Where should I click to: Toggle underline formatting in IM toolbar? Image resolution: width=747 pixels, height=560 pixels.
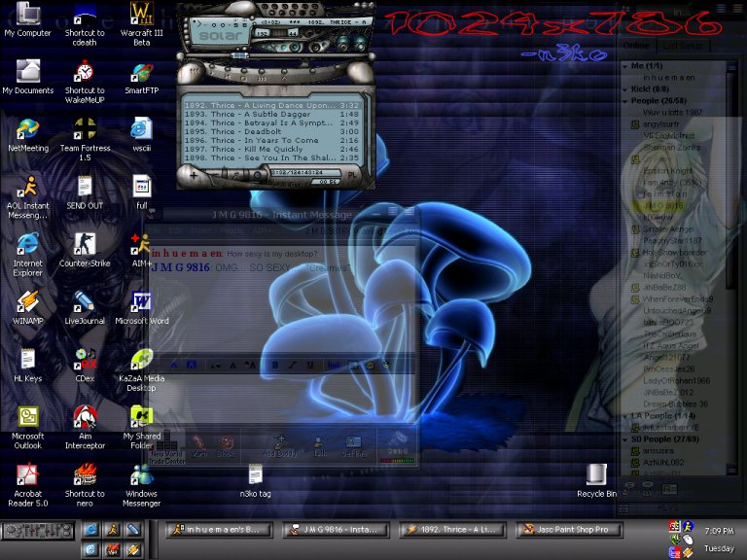point(310,366)
